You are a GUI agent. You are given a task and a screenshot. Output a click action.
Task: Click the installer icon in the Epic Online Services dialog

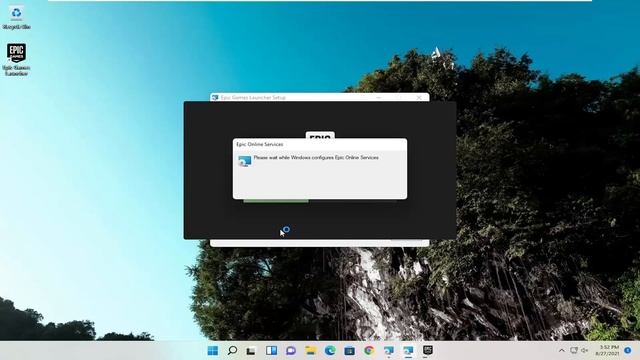pos(244,161)
